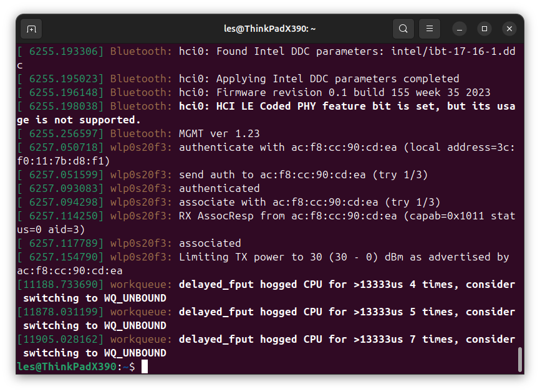Screen dimensions: 540x392
Task: Click text 'MGMT ver 1.23'
Action: point(219,133)
